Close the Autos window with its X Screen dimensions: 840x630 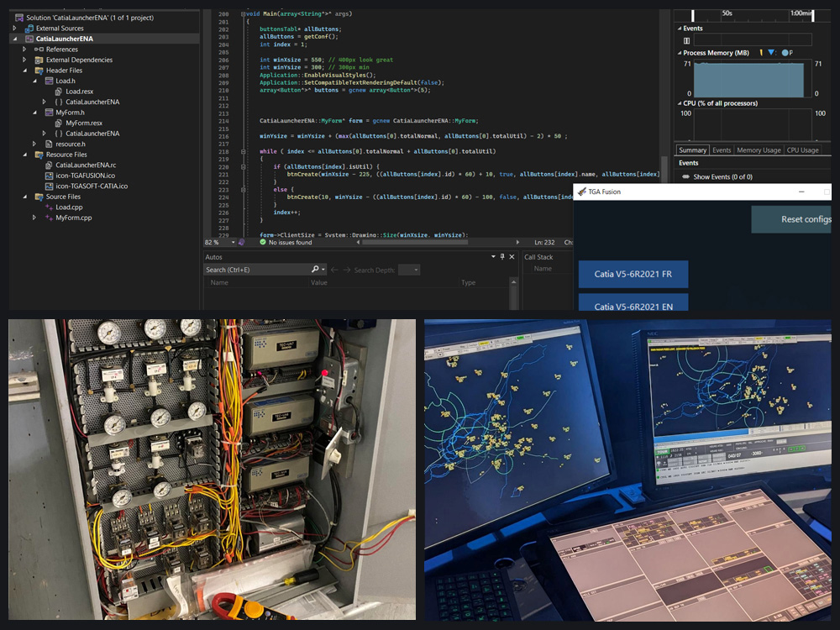coord(512,256)
